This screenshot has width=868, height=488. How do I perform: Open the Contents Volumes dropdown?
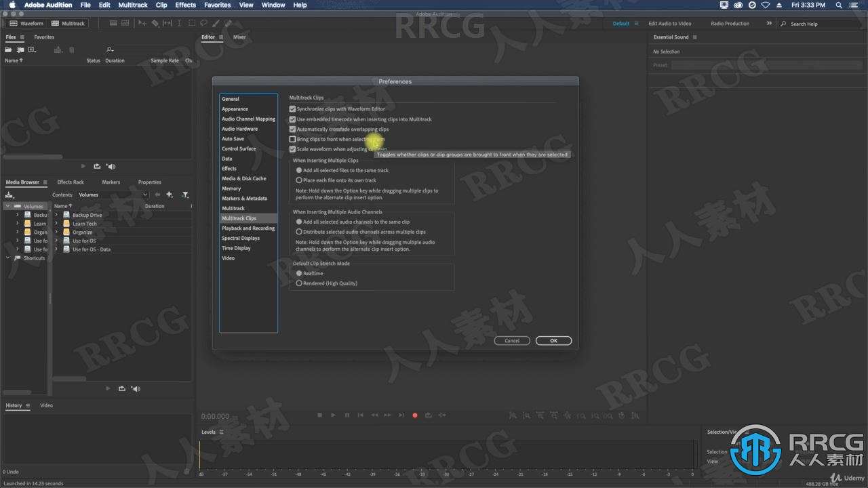click(x=113, y=195)
